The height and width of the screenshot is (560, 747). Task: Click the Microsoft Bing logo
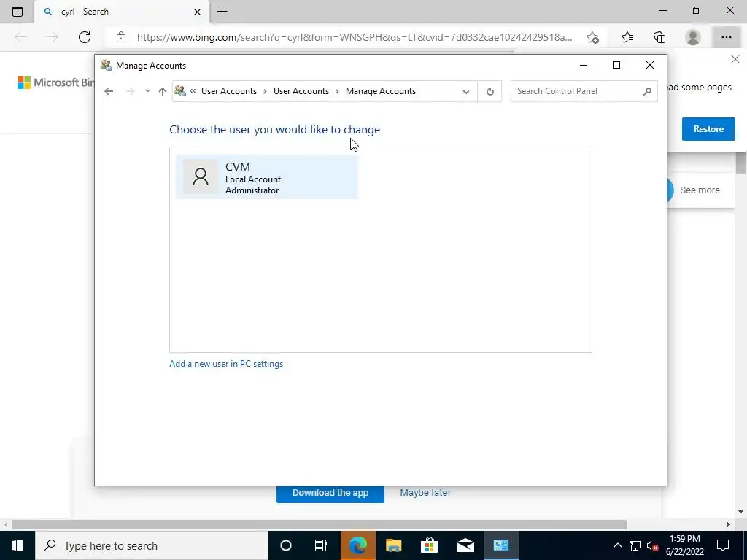(55, 82)
